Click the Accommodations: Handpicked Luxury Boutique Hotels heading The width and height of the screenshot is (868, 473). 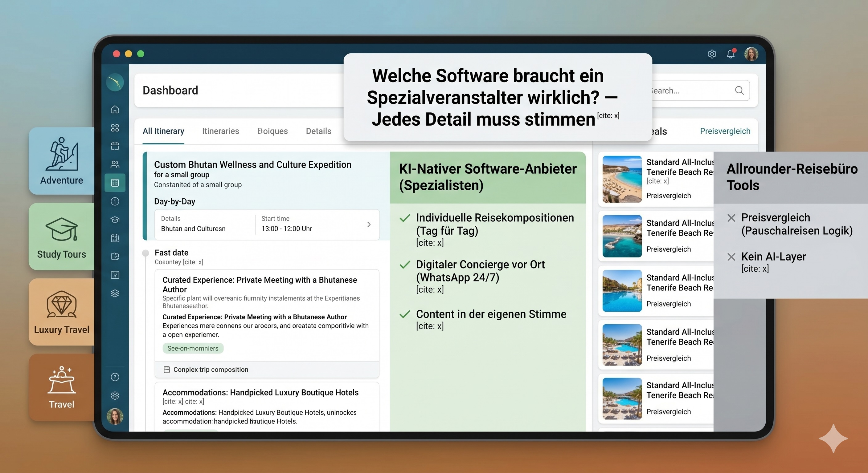(260, 393)
